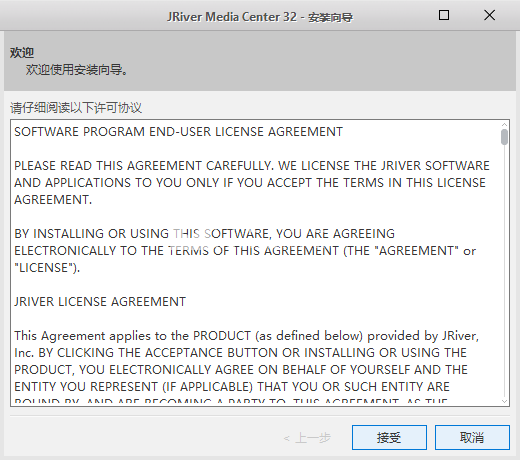Click the license scrollbar down arrow
The width and height of the screenshot is (520, 460).
point(504,401)
